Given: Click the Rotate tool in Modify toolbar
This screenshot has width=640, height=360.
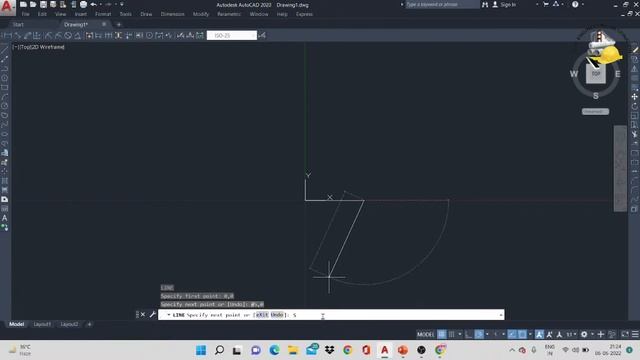Looking at the screenshot, I should (634, 106).
